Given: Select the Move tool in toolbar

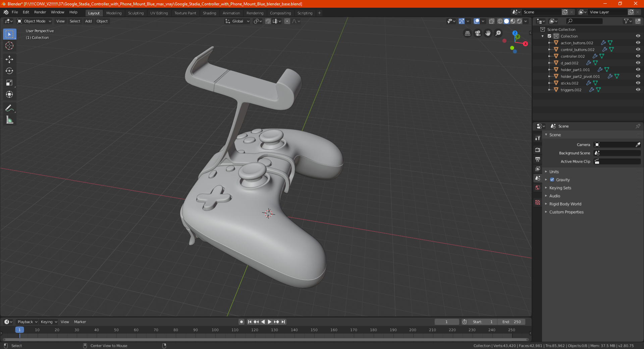Looking at the screenshot, I should tap(9, 59).
